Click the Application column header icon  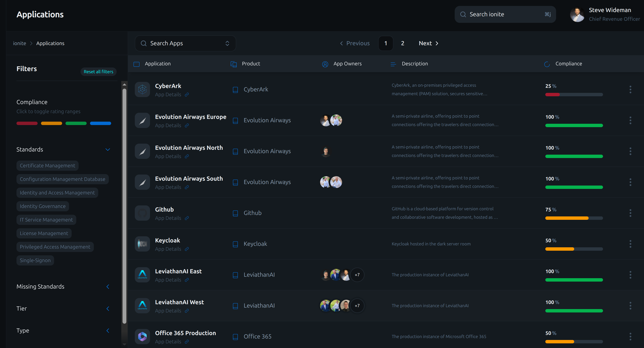click(136, 64)
